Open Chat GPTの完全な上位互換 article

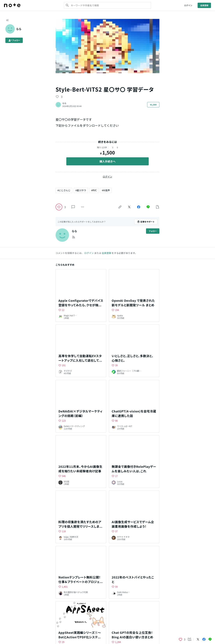click(134, 622)
